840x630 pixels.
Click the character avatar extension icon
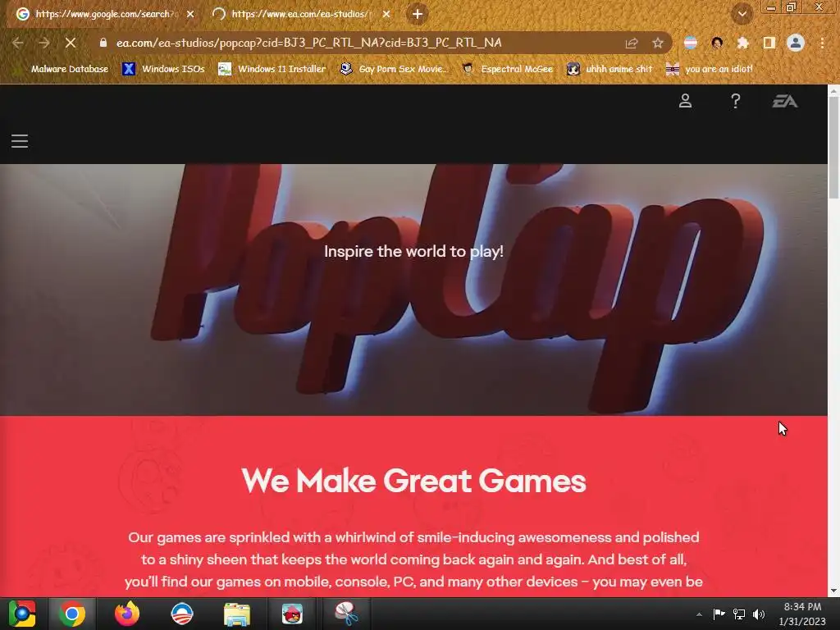717,43
